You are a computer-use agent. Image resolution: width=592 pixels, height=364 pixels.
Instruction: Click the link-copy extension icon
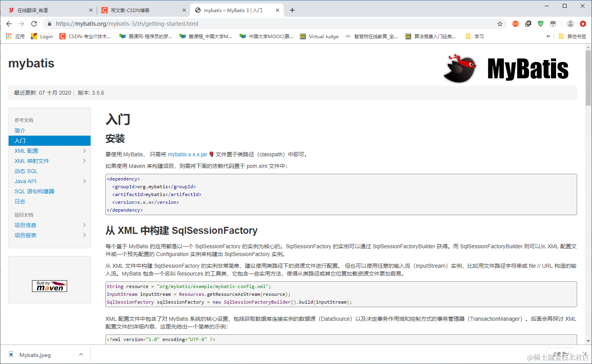click(x=528, y=24)
